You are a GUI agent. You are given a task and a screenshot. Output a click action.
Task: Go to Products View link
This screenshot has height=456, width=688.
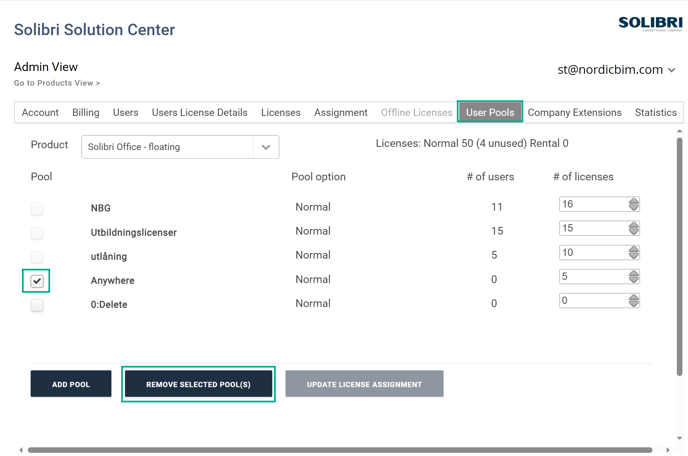[57, 83]
